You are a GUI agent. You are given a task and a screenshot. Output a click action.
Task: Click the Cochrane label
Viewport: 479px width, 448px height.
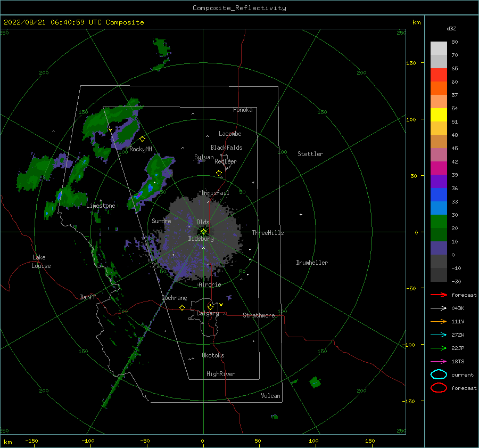(x=174, y=298)
